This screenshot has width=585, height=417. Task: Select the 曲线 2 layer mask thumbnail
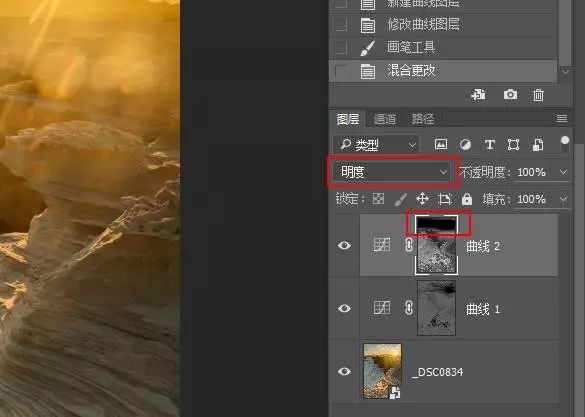pos(436,245)
